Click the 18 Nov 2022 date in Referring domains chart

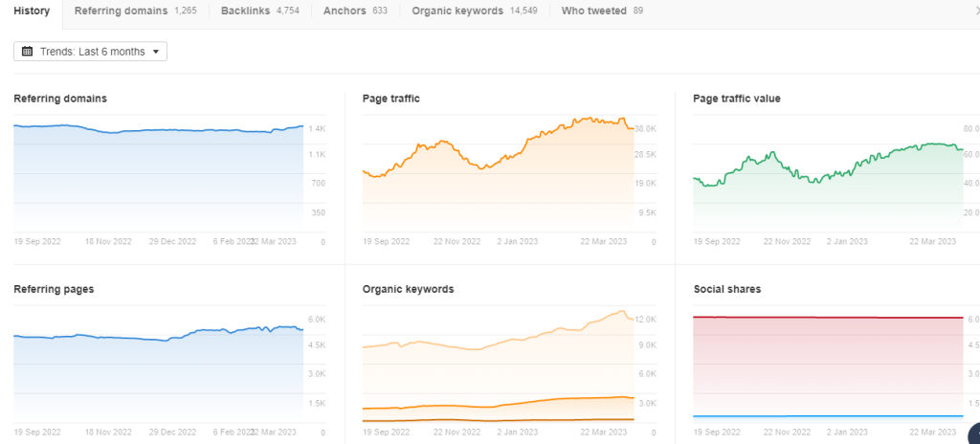point(108,241)
